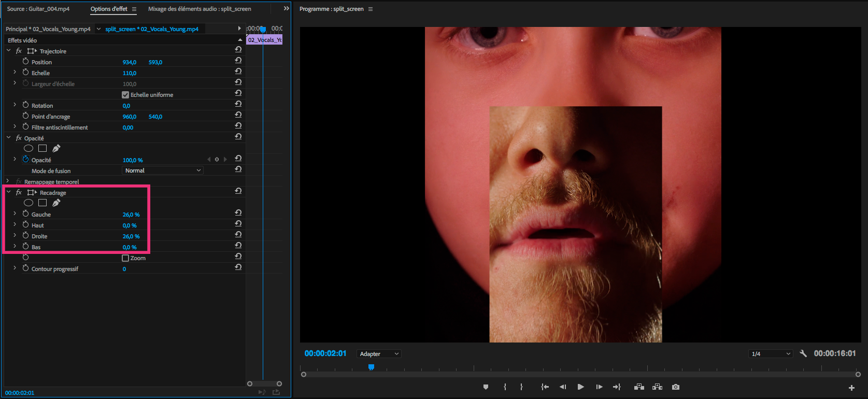The image size is (868, 399).
Task: Expand the Echelle parameter
Action: click(15, 73)
